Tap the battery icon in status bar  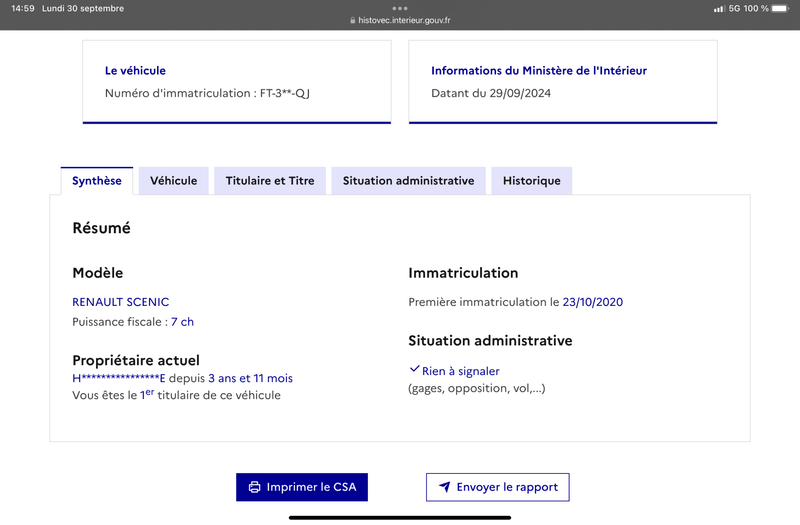[x=780, y=9]
